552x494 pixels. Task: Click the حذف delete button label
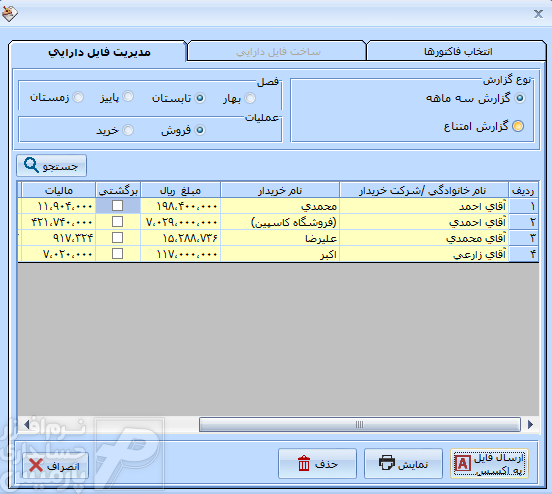coord(327,464)
